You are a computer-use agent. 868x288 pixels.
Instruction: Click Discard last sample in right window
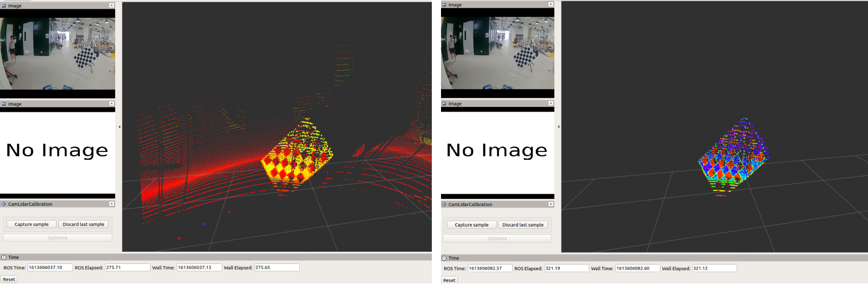[x=523, y=225]
